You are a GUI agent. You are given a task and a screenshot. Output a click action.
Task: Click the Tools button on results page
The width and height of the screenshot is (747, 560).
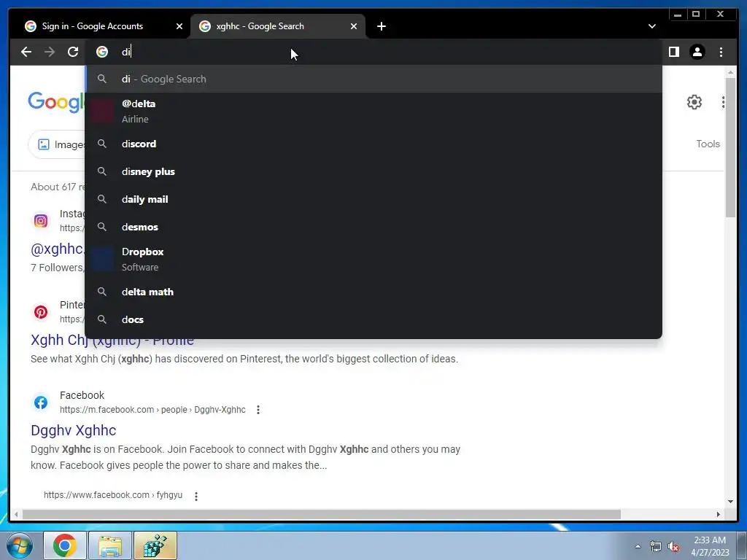708,144
